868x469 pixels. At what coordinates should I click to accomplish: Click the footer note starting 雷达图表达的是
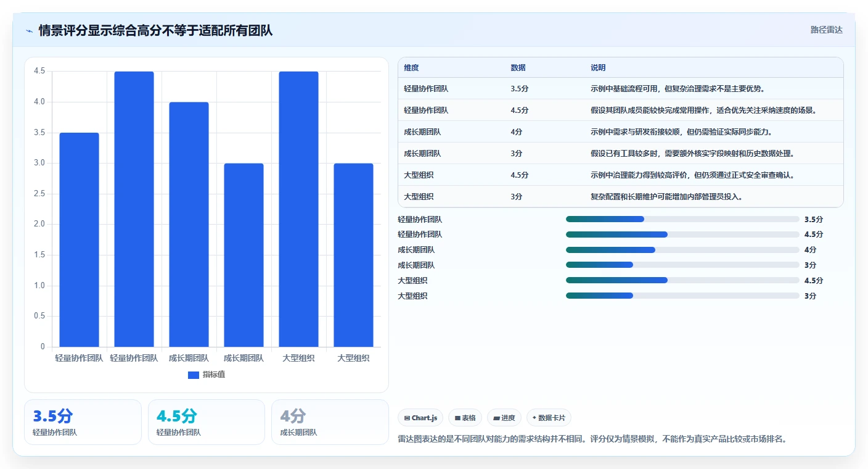click(592, 439)
